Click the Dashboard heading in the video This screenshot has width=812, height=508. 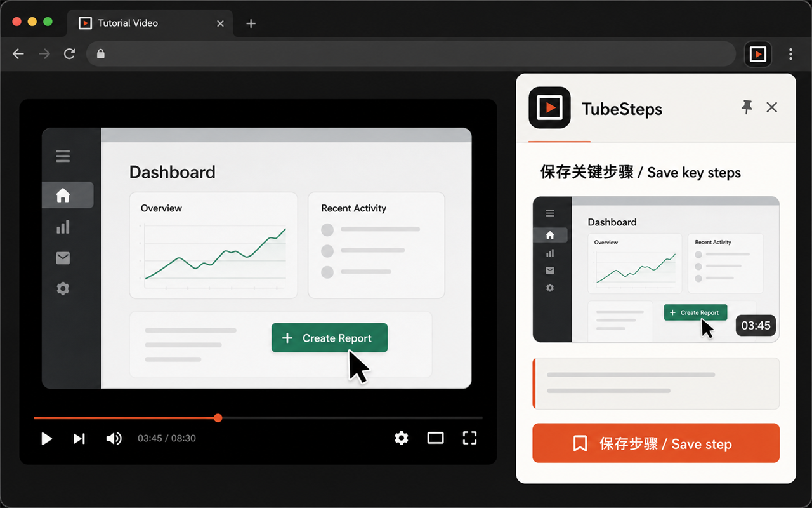(173, 172)
